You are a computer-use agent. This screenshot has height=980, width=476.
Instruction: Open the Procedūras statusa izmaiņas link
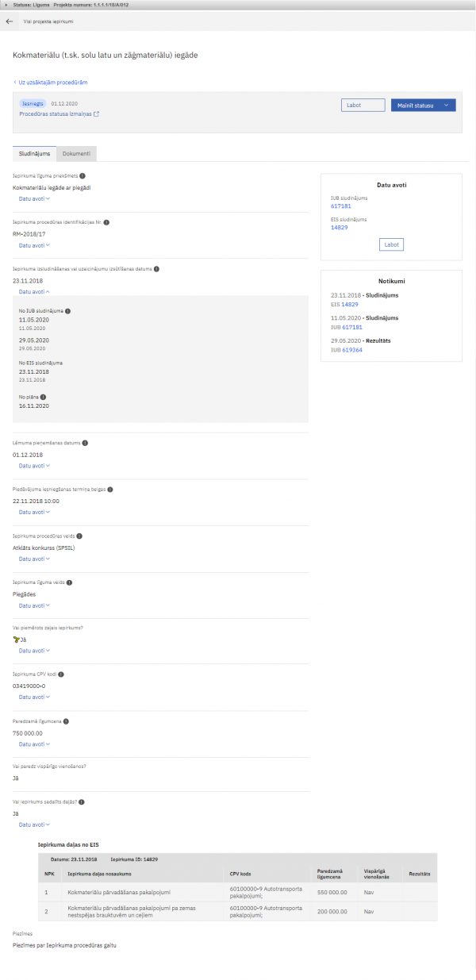pyautogui.click(x=59, y=114)
